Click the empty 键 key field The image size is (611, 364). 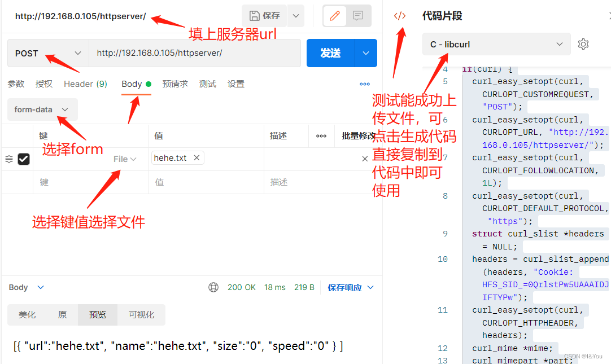point(90,182)
